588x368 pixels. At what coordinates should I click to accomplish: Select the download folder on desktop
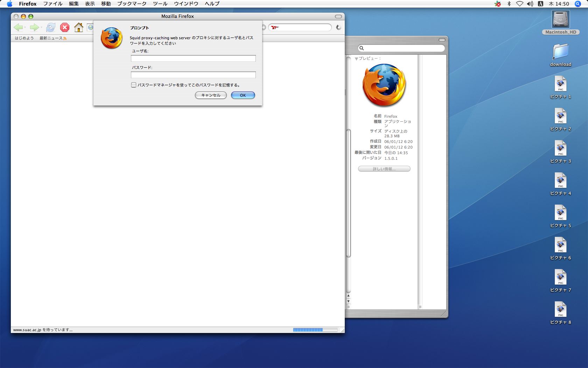(x=561, y=52)
